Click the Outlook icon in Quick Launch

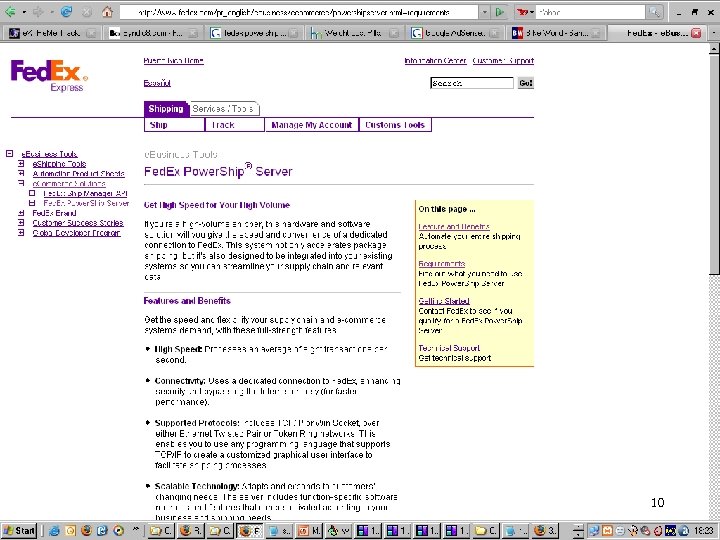tap(70, 531)
